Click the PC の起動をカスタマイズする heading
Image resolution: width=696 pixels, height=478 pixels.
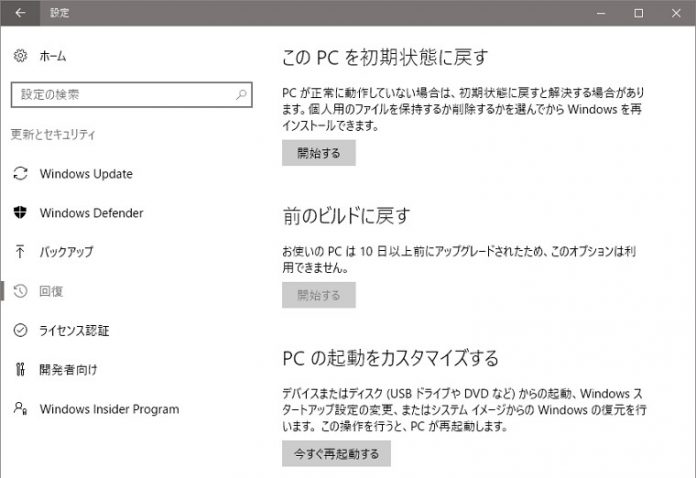pos(391,358)
